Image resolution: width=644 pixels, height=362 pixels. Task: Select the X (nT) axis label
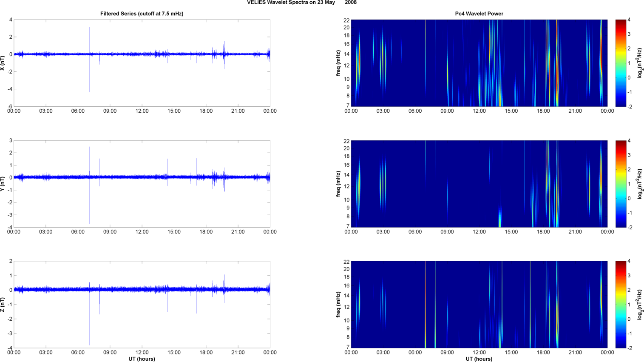(x=3, y=63)
